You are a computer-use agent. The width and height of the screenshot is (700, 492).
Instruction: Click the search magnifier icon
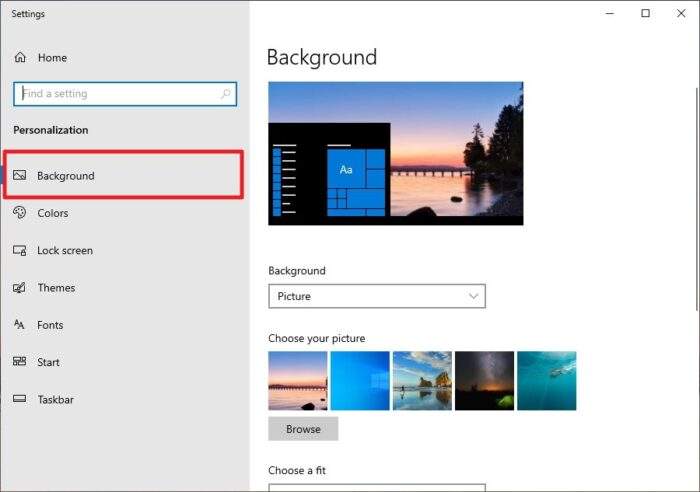226,93
